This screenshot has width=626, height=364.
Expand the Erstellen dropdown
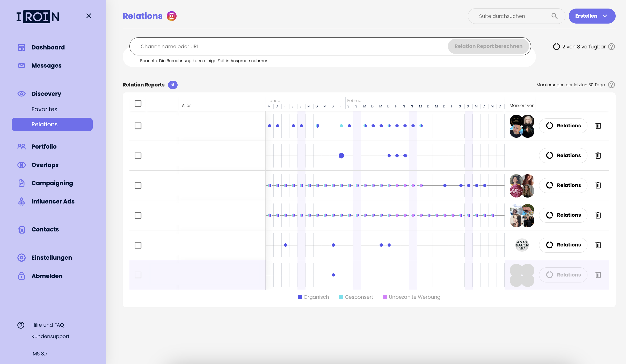[x=592, y=16]
